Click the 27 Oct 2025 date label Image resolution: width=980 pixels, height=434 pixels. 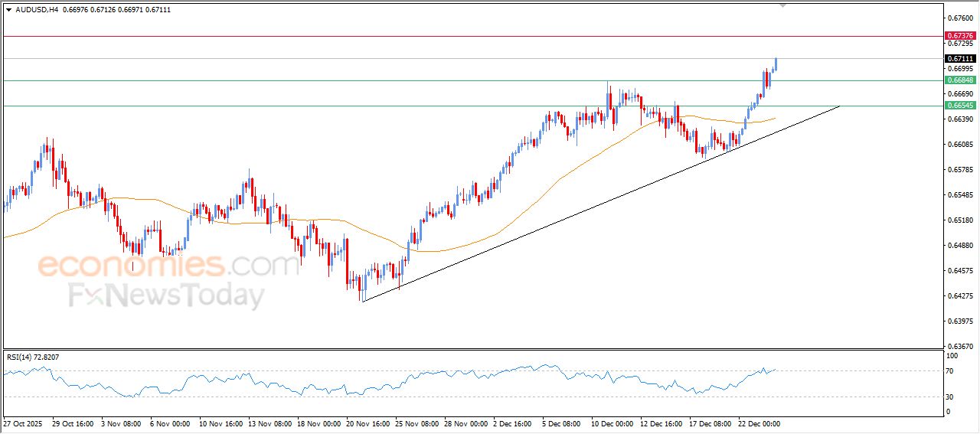click(x=24, y=423)
